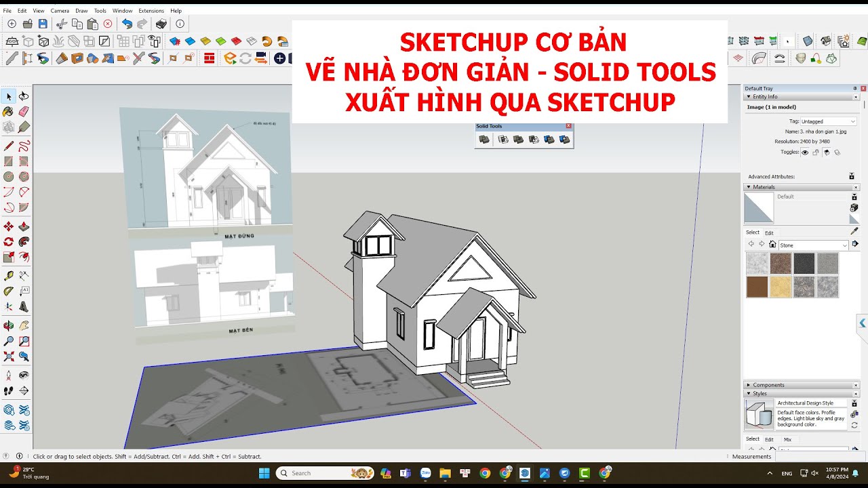Click the dark blue plus circle icon
Viewport: 868px width, 488px height.
(x=279, y=58)
